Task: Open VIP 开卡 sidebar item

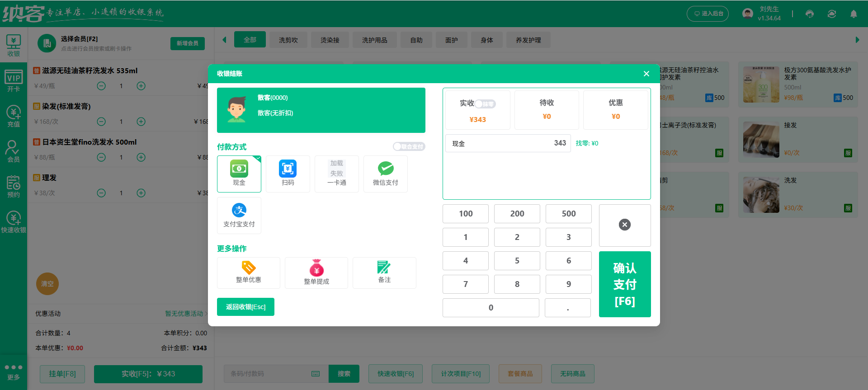Action: (14, 81)
